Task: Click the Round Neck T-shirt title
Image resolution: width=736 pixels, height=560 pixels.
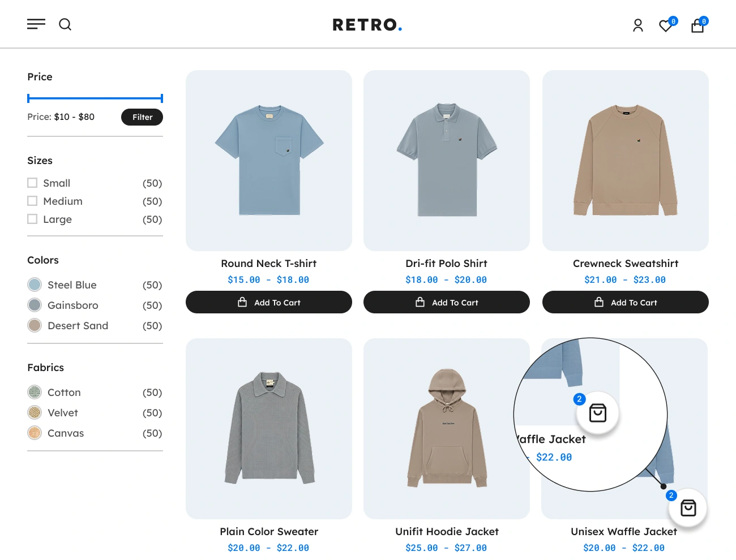Action: pos(269,264)
